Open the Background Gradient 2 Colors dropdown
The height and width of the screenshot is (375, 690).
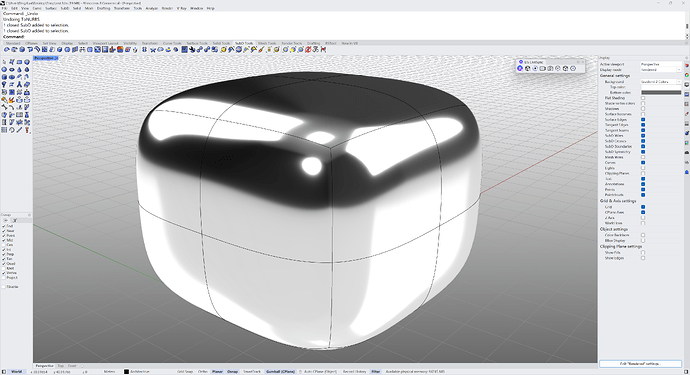[661, 82]
